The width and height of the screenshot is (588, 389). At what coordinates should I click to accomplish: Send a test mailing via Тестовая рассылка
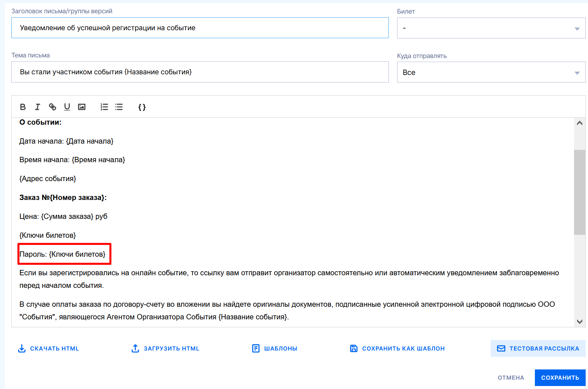pos(538,349)
